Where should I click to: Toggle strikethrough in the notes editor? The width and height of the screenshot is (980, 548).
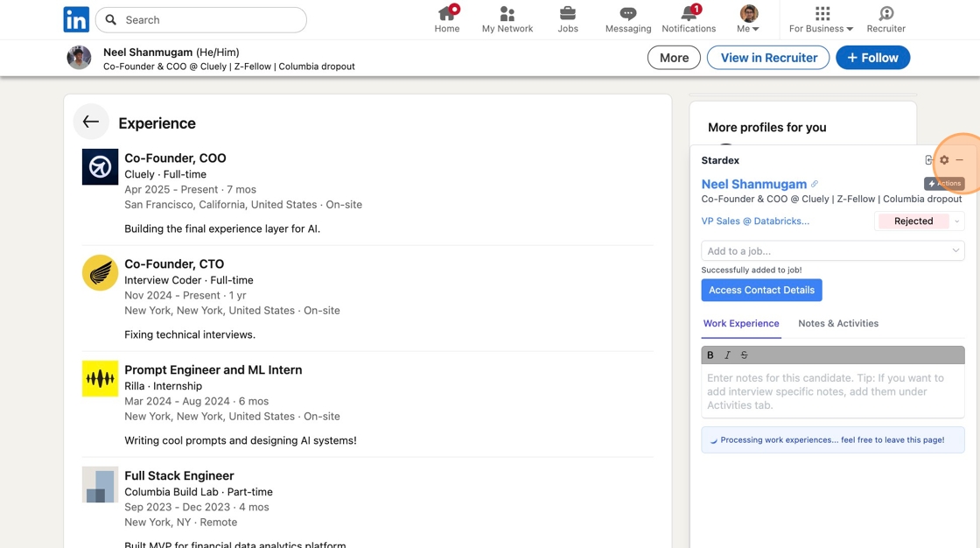pyautogui.click(x=744, y=355)
